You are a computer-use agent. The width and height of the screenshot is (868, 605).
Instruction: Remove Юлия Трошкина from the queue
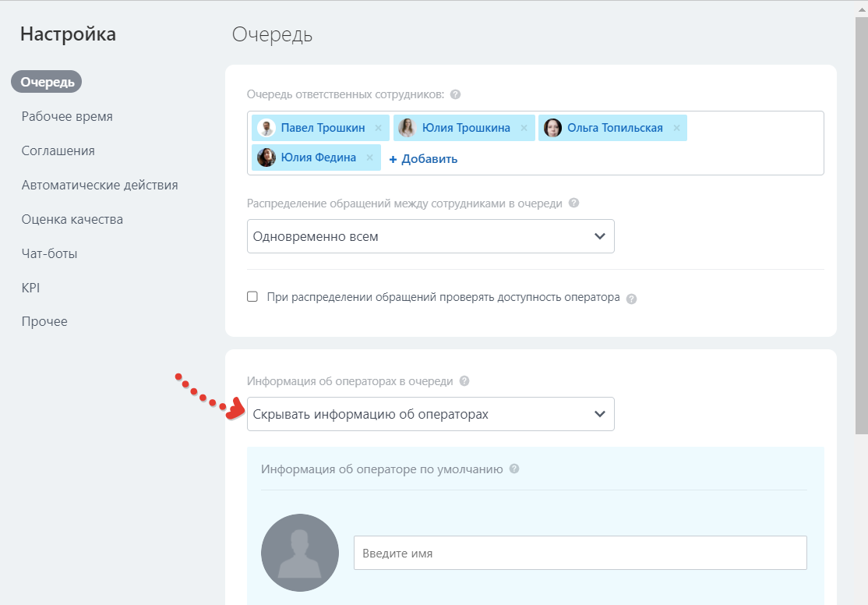(524, 128)
